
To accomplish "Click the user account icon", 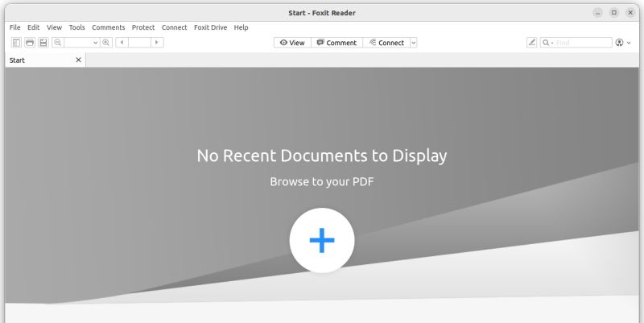I will click(x=619, y=43).
